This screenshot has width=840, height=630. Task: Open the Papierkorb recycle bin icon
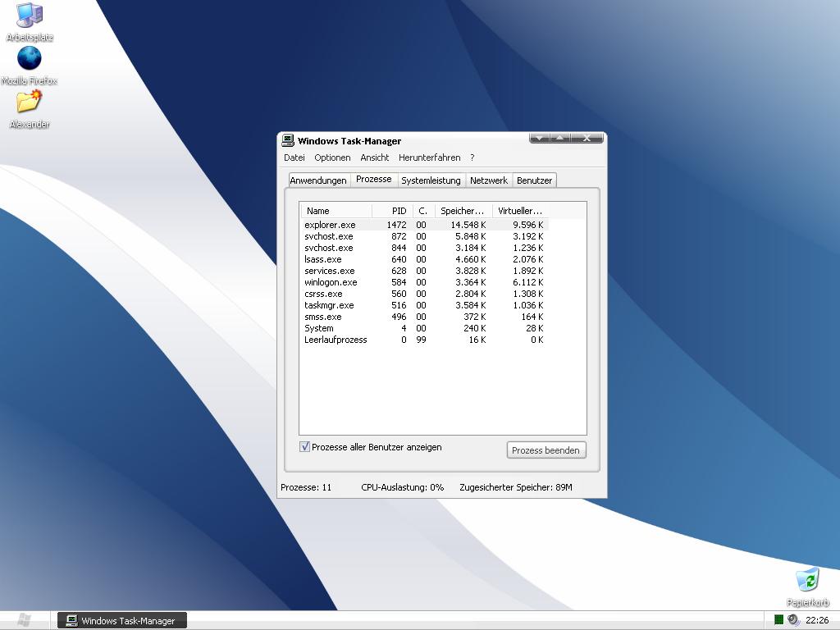pyautogui.click(x=808, y=579)
